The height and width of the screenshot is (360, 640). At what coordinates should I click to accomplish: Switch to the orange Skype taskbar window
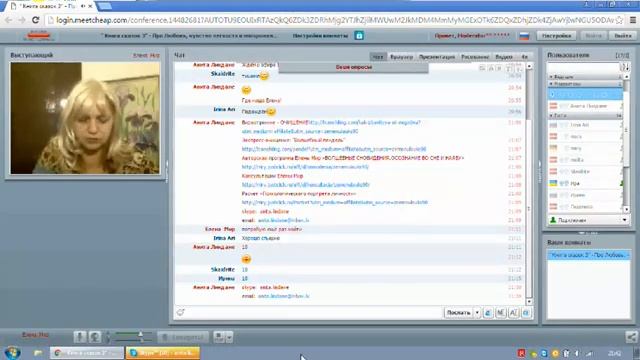(163, 353)
